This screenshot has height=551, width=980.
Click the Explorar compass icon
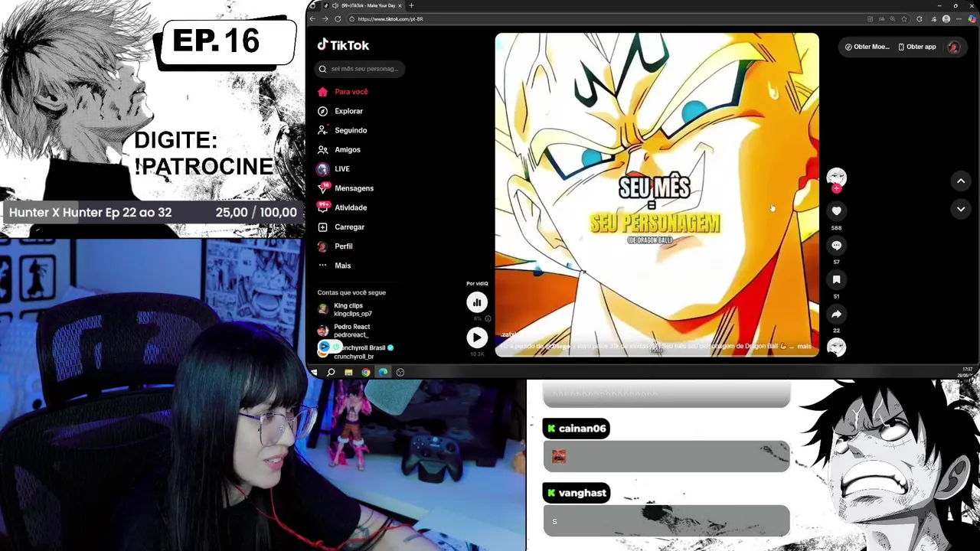(x=322, y=111)
